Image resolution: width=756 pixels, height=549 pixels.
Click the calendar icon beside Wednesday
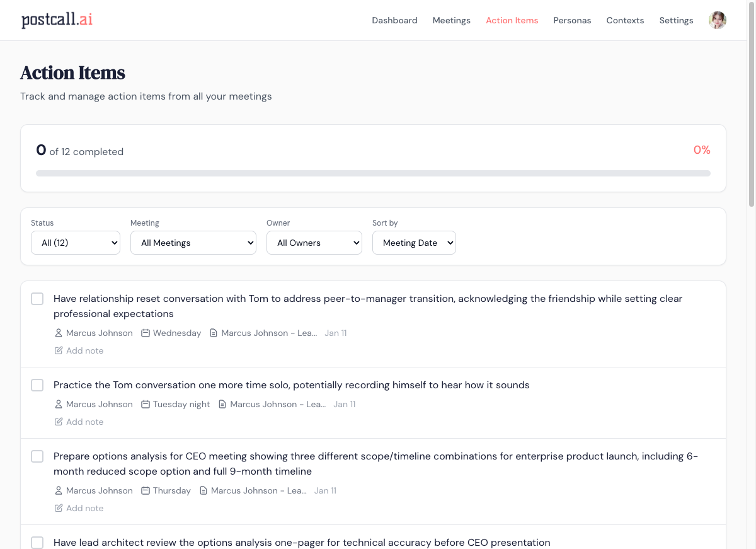click(x=145, y=333)
